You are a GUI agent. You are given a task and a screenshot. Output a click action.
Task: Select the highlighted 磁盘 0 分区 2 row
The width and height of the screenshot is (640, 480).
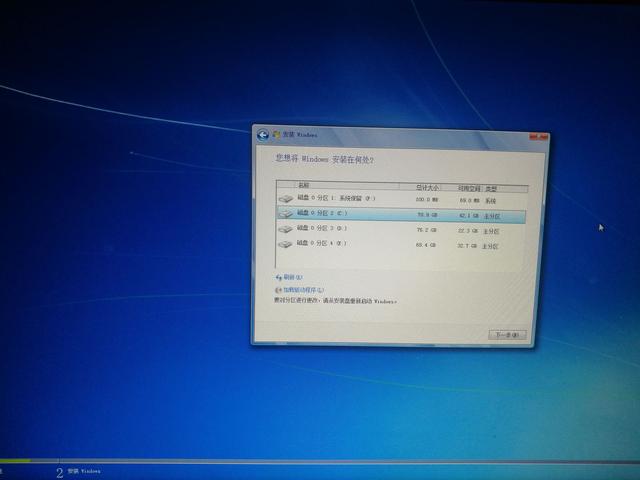pos(401,215)
